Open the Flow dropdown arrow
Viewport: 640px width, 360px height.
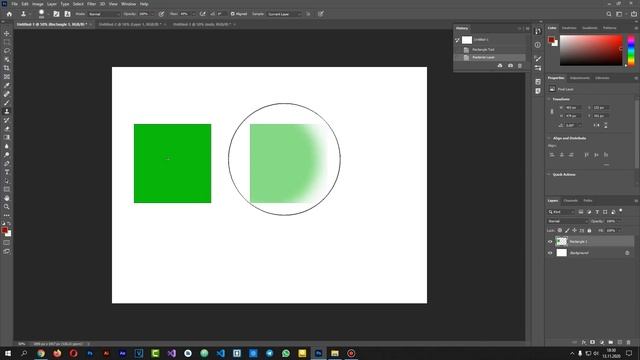coord(193,14)
